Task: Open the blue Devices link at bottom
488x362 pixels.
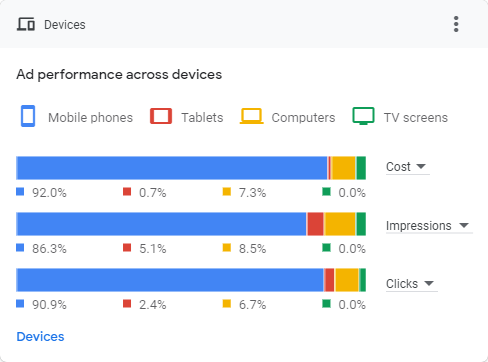Action: [40, 337]
